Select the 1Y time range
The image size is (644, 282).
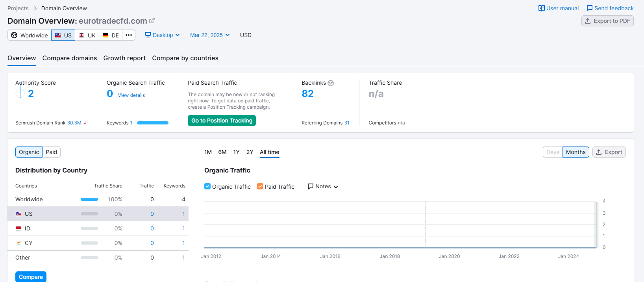pyautogui.click(x=236, y=152)
